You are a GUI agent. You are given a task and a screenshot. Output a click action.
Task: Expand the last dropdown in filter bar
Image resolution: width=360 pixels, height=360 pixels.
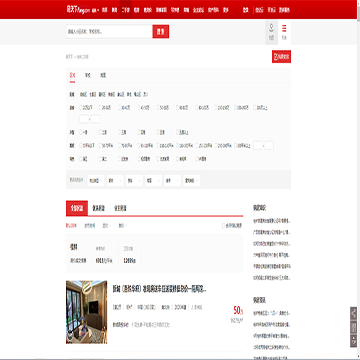pos(192,181)
